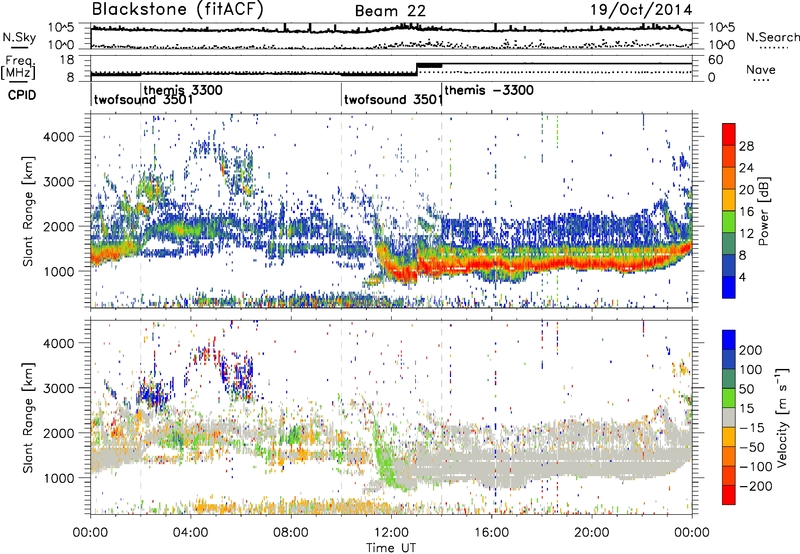The width and height of the screenshot is (800, 554).
Task: Select the -100 label on Velocity colorbar
Action: click(x=756, y=466)
